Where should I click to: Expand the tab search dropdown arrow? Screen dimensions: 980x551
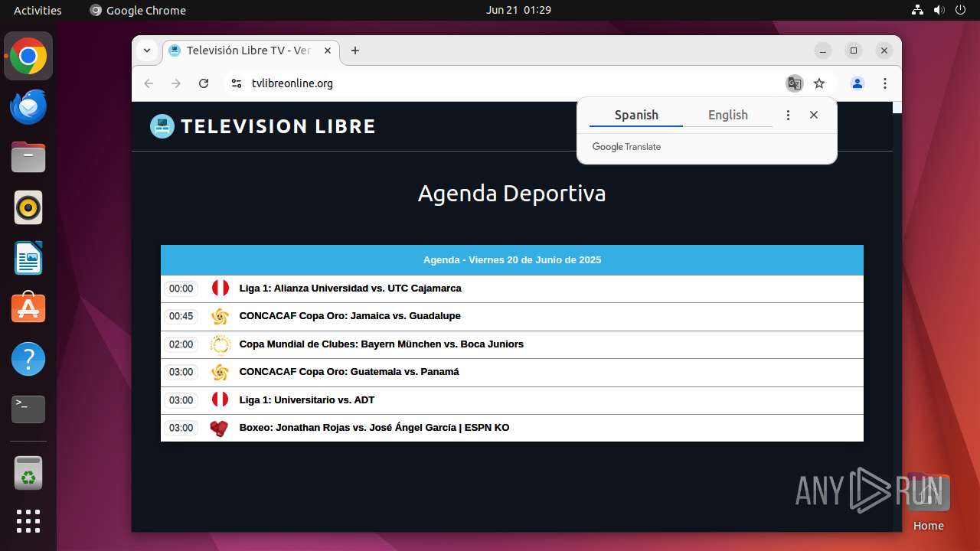coord(146,51)
